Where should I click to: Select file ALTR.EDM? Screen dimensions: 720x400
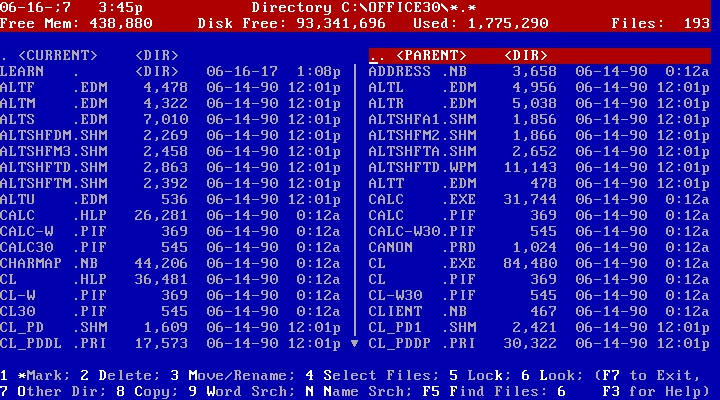pos(540,104)
